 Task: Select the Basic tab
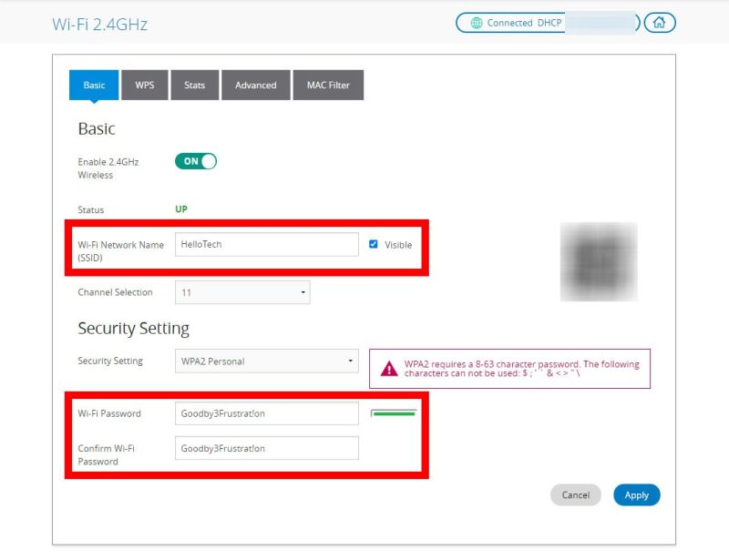pyautogui.click(x=92, y=85)
